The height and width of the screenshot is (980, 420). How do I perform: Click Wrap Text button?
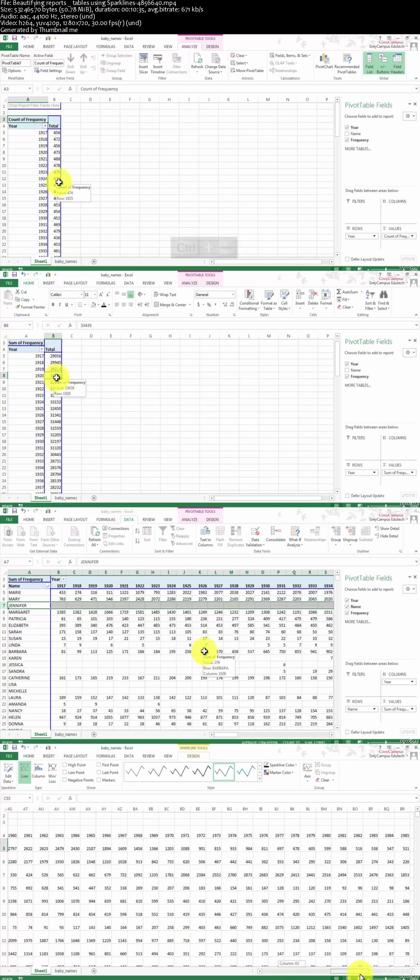point(165,294)
